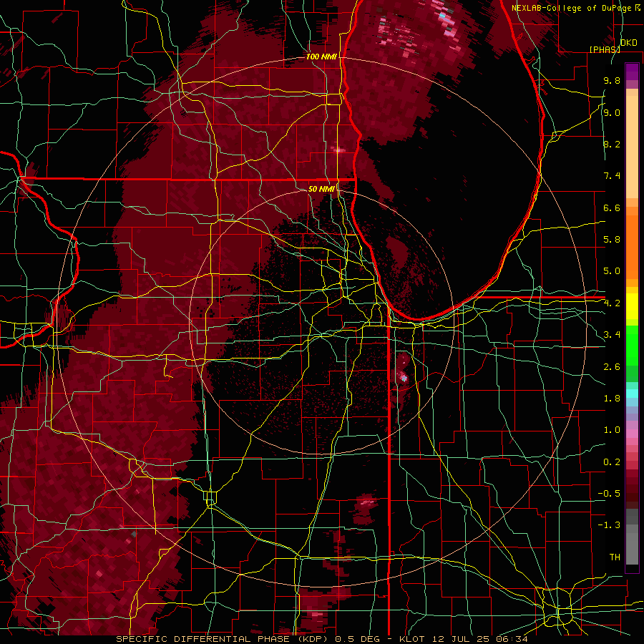644x644 pixels.
Task: Pick the gray colorbar segment near TH
Action: 632,548
